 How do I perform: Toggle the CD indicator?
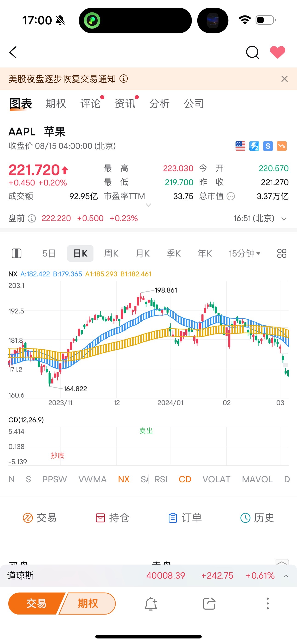[185, 479]
